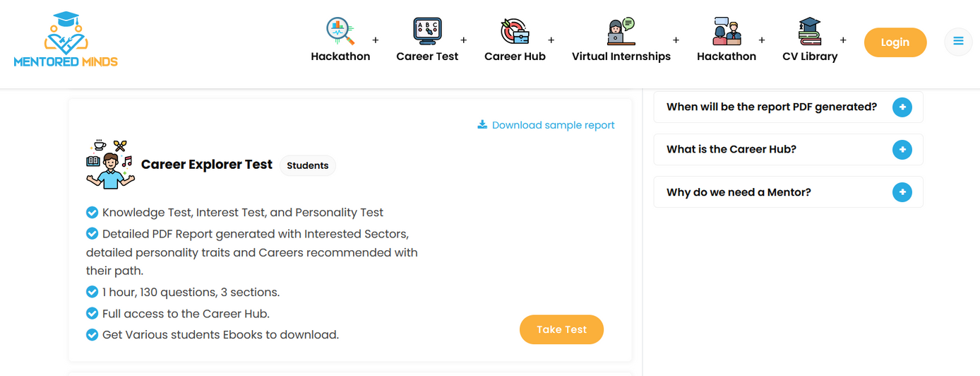Expand plus next to first Hackathon menu
Screen dimensions: 980x376
pos(376,40)
